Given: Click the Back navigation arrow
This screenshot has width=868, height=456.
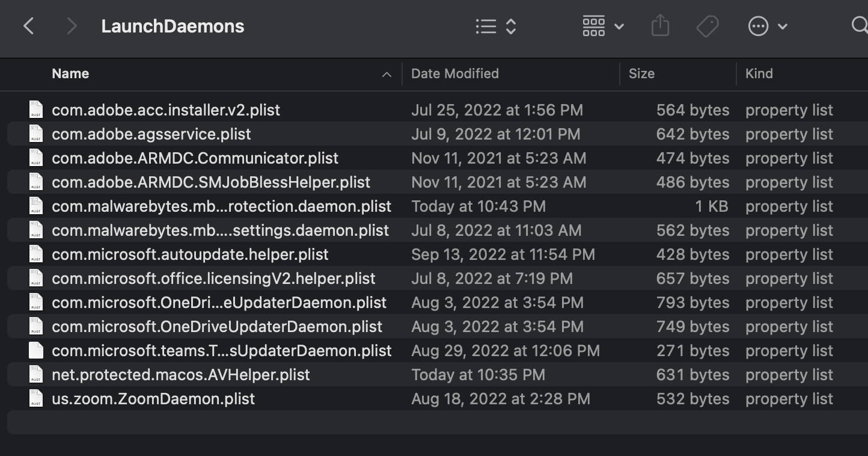Looking at the screenshot, I should [28, 26].
